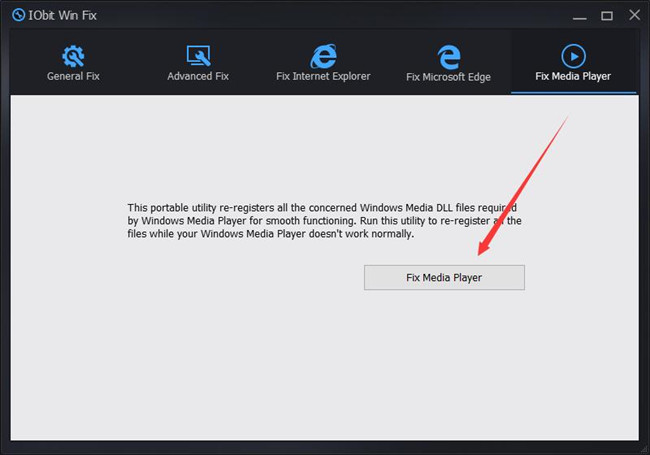Click the Media Player play icon
Viewport: 650px width, 455px height.
573,56
